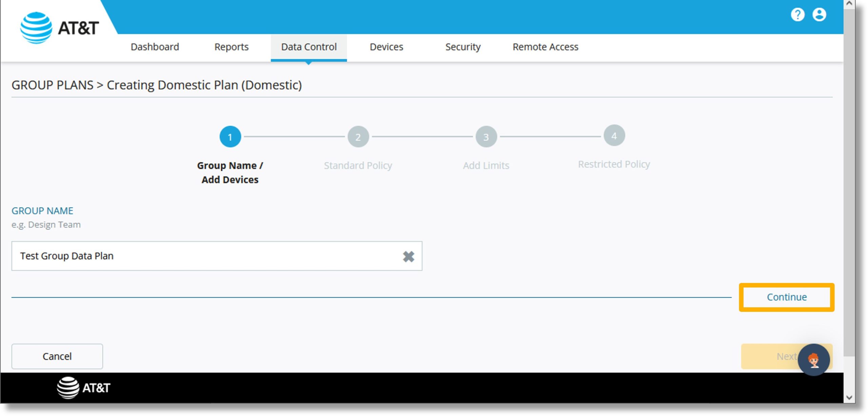Clear the Group Name input field
The height and width of the screenshot is (416, 868).
[409, 256]
